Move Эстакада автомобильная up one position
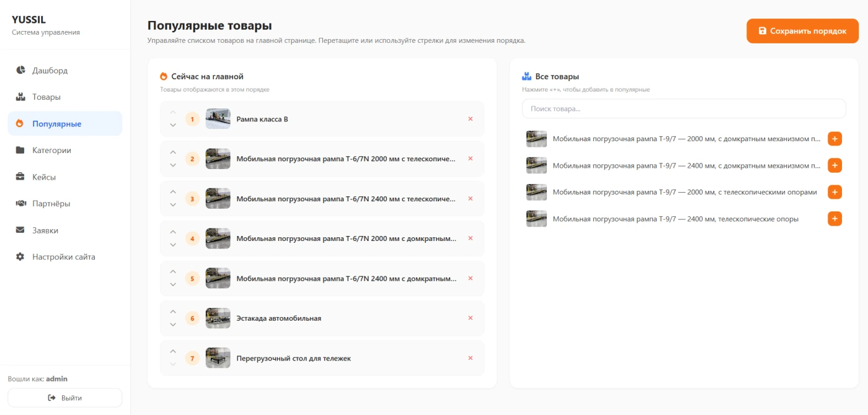 (x=173, y=312)
